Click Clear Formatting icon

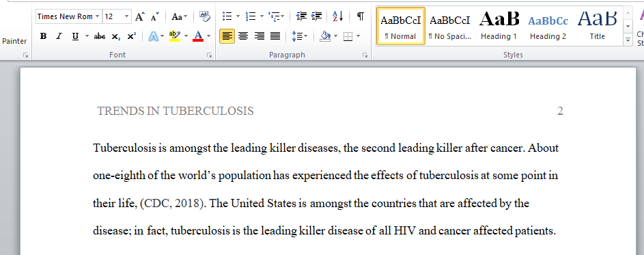point(204,16)
